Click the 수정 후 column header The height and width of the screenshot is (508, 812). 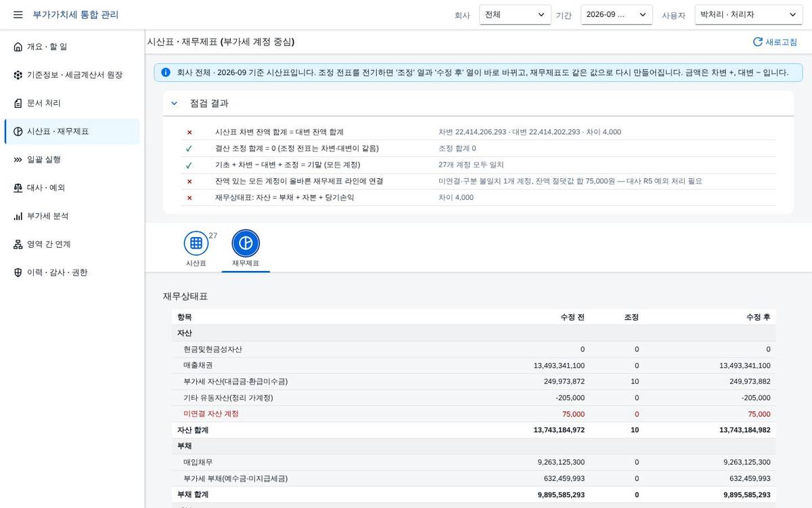[758, 317]
